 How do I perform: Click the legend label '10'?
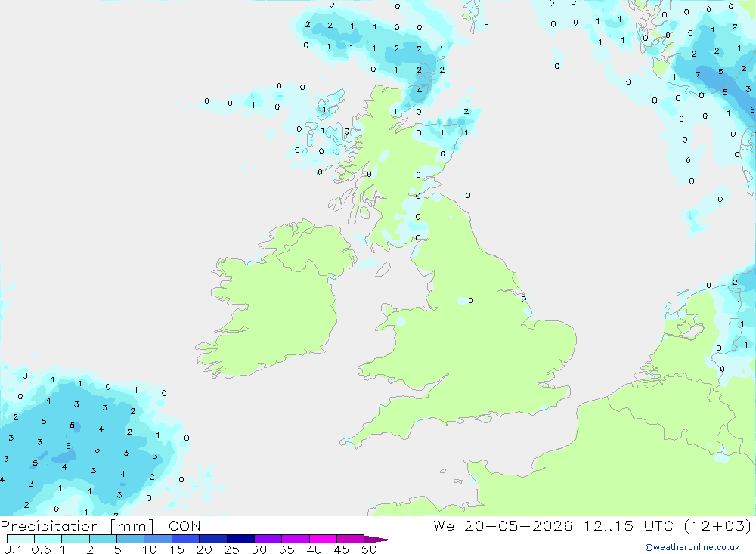[150, 549]
